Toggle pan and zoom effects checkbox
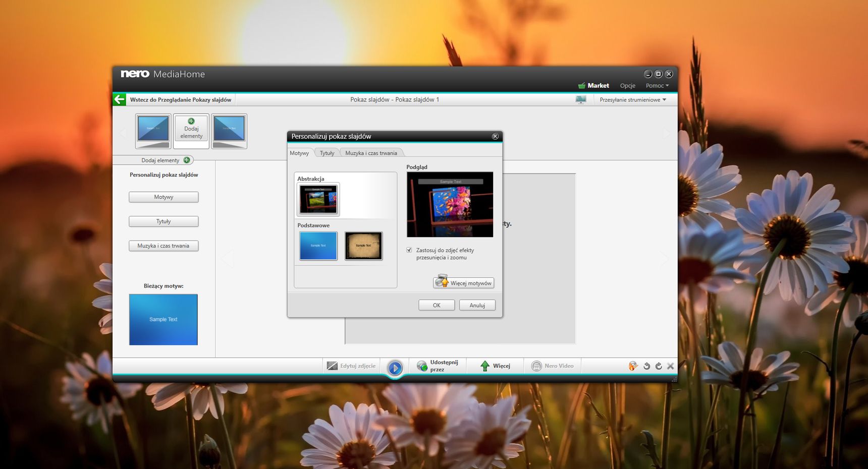The height and width of the screenshot is (469, 868). (409, 250)
